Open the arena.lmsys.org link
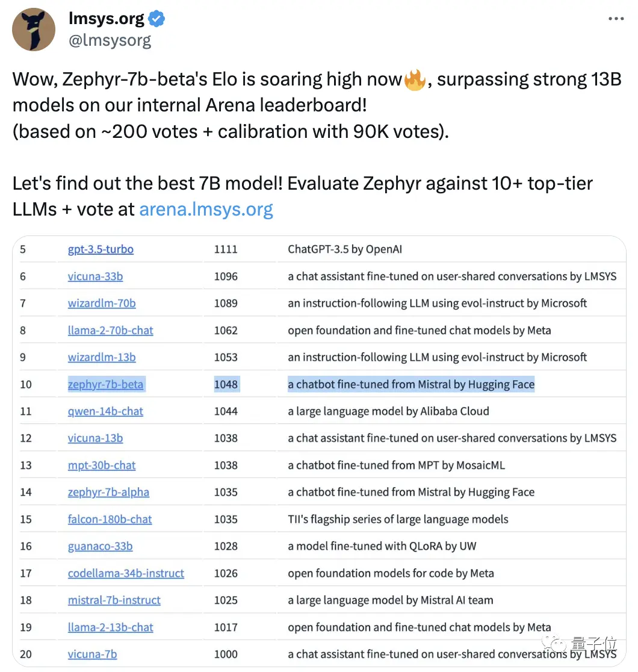Viewport: 638px width, 672px height. [206, 209]
